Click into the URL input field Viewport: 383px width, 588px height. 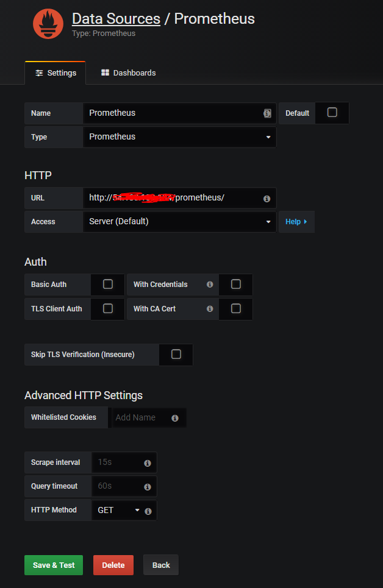[179, 198]
